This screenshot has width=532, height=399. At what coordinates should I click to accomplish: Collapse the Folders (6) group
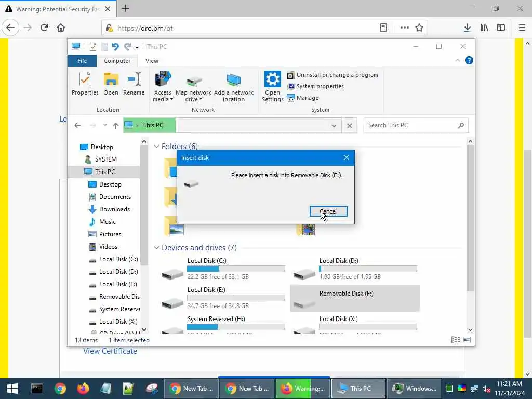[156, 146]
